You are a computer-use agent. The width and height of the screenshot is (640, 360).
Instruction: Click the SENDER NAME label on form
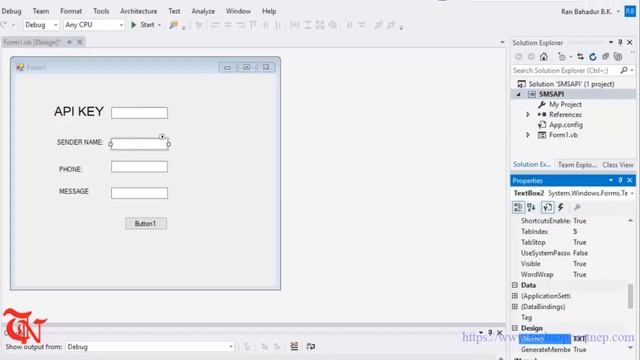80,142
